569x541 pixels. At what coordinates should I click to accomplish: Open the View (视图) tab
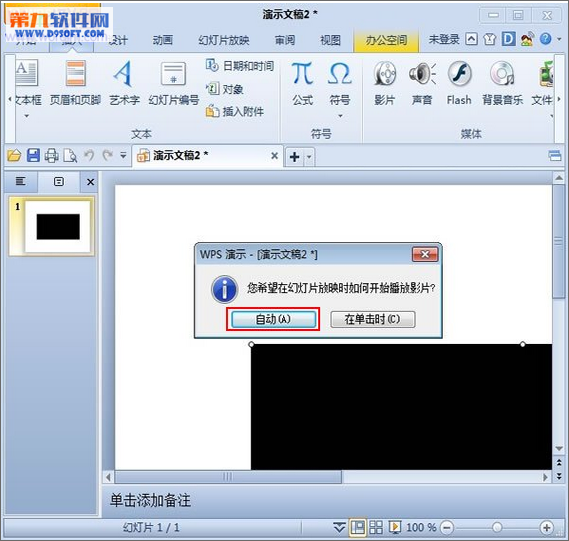pos(330,40)
